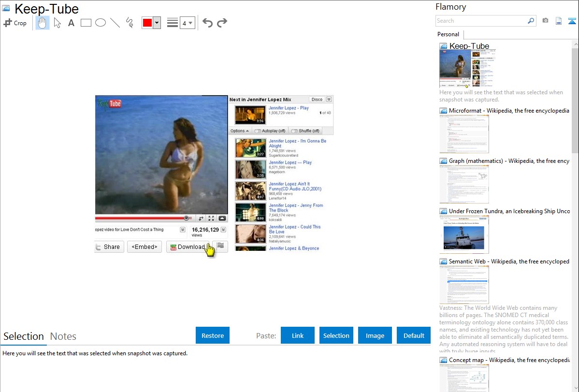579x392 pixels.
Task: Undo the last edit
Action: point(207,23)
